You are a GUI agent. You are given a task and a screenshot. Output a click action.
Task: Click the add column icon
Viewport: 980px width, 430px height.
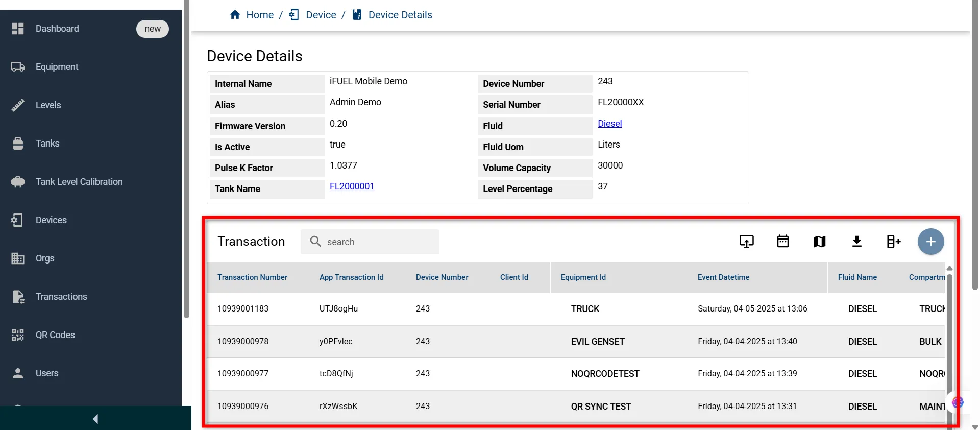click(894, 242)
